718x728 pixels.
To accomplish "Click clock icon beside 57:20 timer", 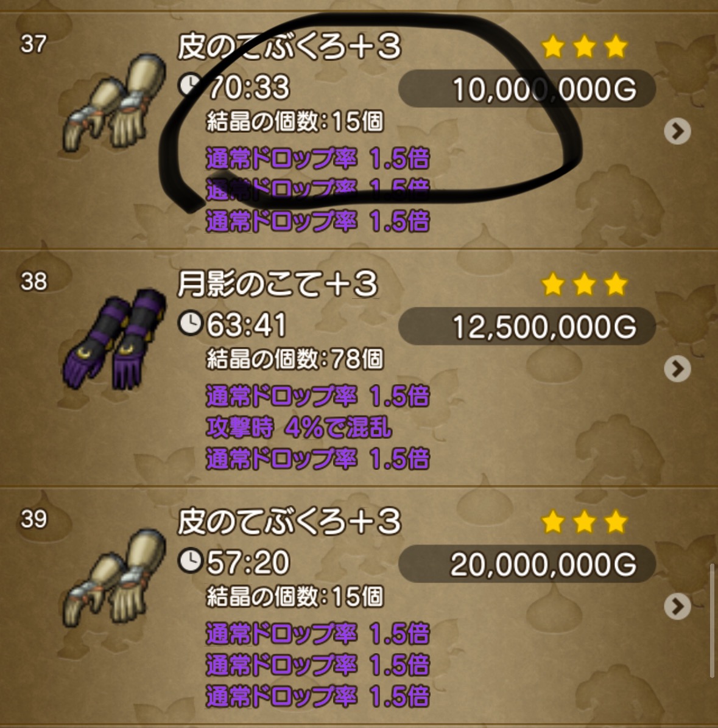I will (x=190, y=561).
